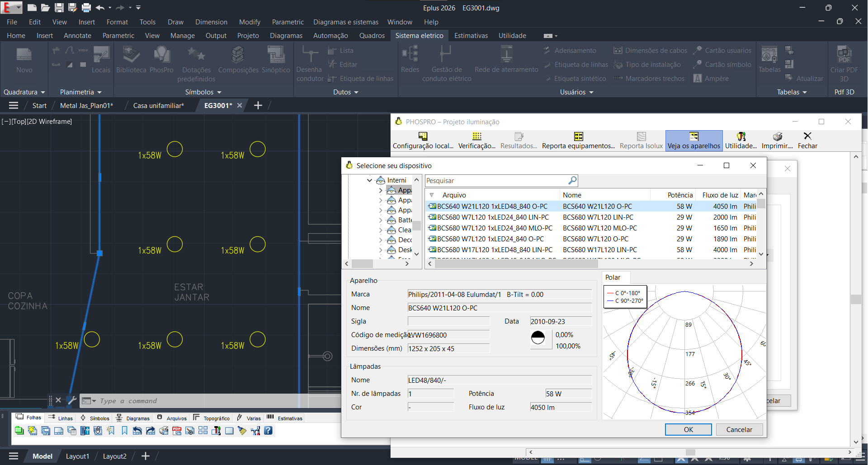Screen dimensions: 868x465
Task: Expand the Batt tree folder
Action: [x=381, y=220]
